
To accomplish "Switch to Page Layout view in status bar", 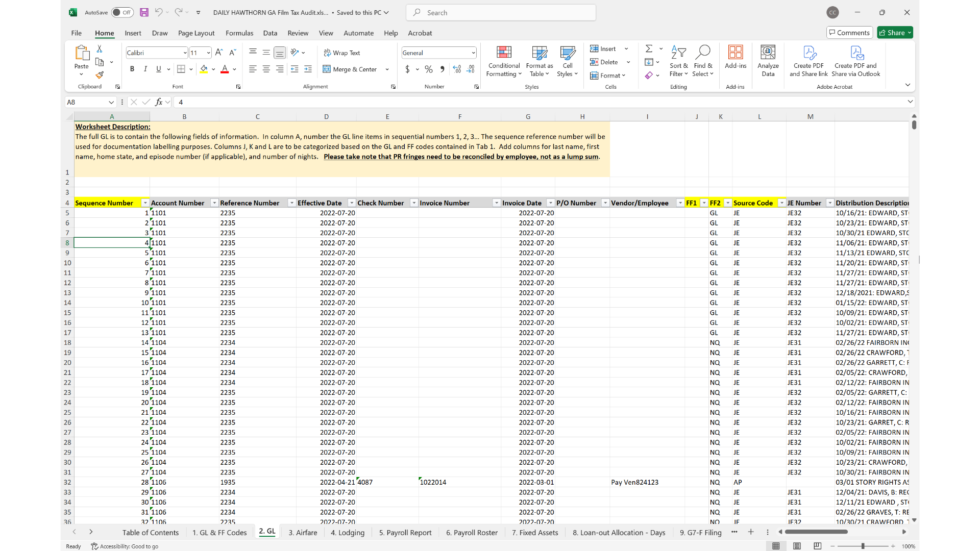I will pyautogui.click(x=797, y=546).
